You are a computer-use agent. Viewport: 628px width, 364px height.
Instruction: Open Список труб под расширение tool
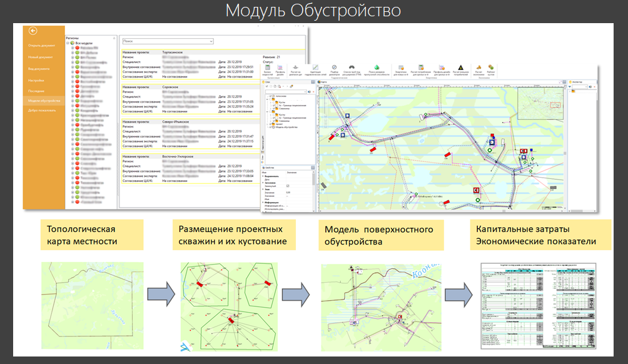click(x=352, y=71)
